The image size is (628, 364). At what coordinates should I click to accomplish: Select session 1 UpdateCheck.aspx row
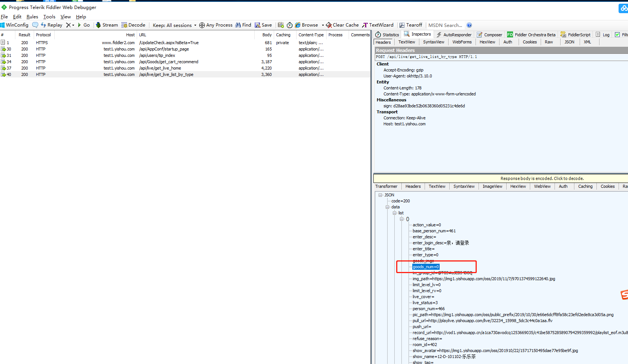pyautogui.click(x=185, y=43)
